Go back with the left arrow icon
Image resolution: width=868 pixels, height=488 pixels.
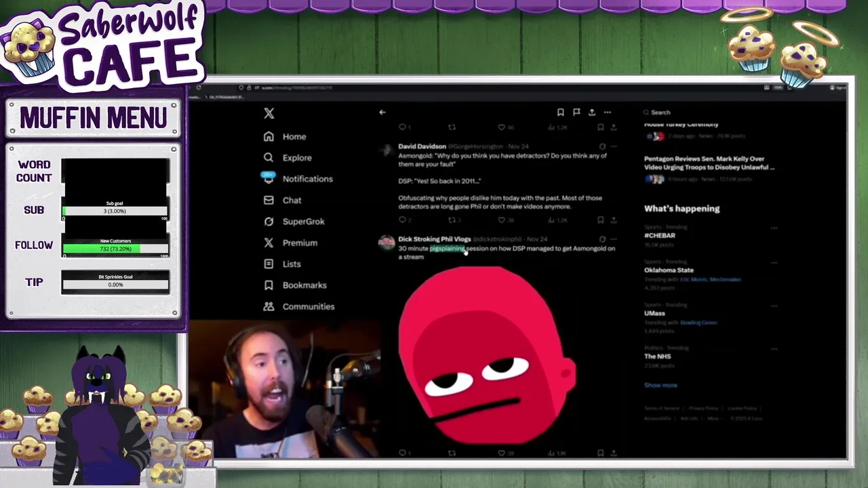tap(382, 113)
